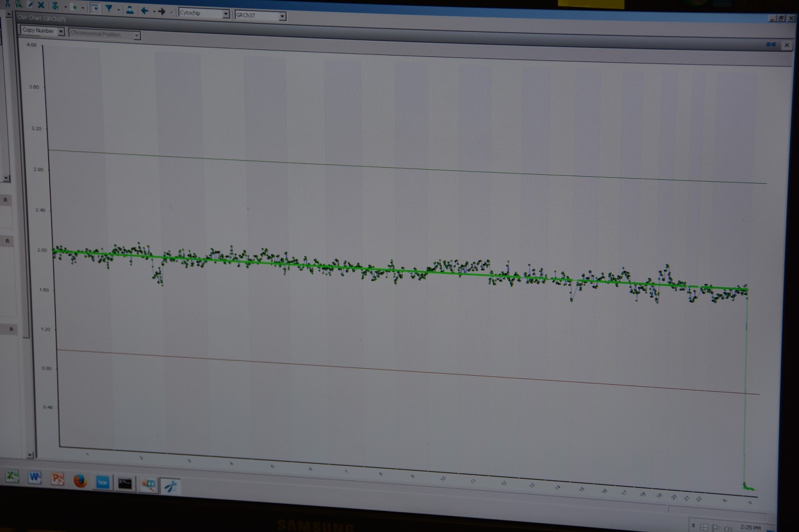Screen dimensions: 799x532
Task: Click the CNV Chart (GRCh37) panel title
Action: (42, 18)
